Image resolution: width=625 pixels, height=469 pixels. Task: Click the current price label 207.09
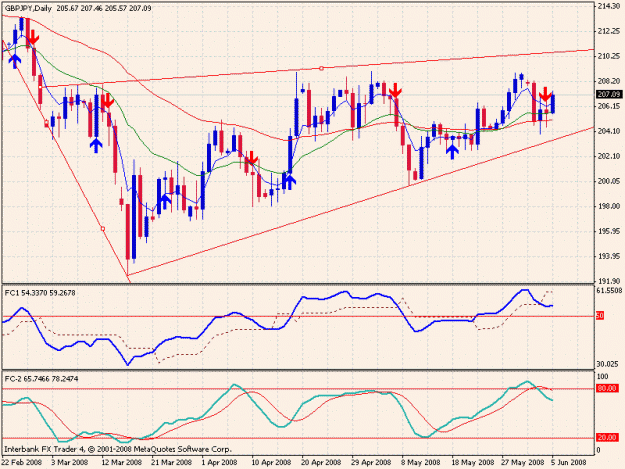point(609,94)
